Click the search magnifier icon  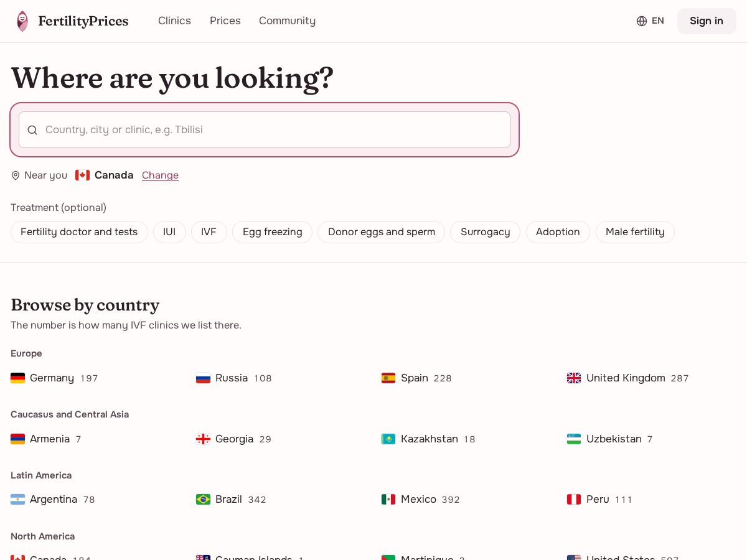pos(32,130)
